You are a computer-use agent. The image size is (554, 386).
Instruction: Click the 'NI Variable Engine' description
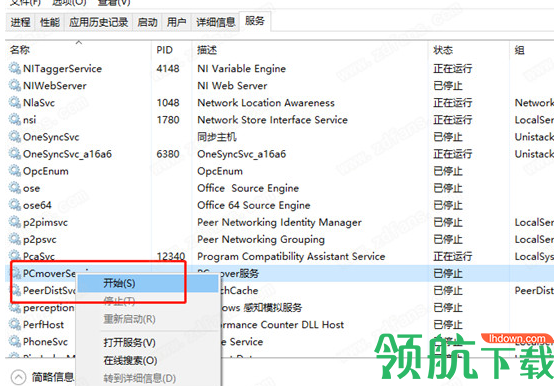242,69
